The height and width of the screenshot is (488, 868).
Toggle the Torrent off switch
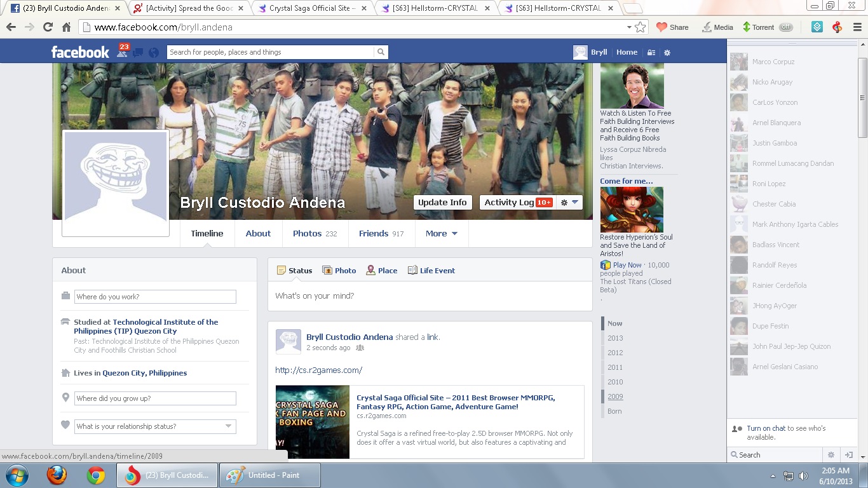(x=786, y=27)
